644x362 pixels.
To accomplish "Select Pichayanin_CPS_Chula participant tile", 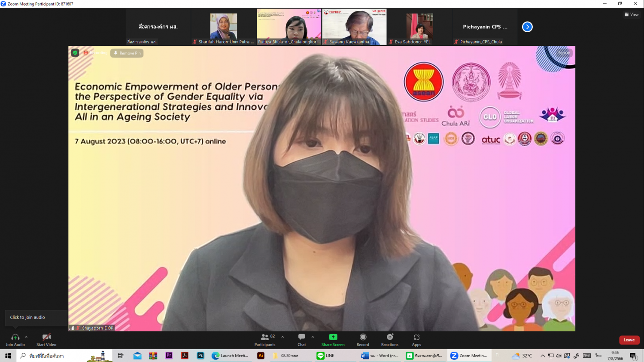I will click(485, 27).
